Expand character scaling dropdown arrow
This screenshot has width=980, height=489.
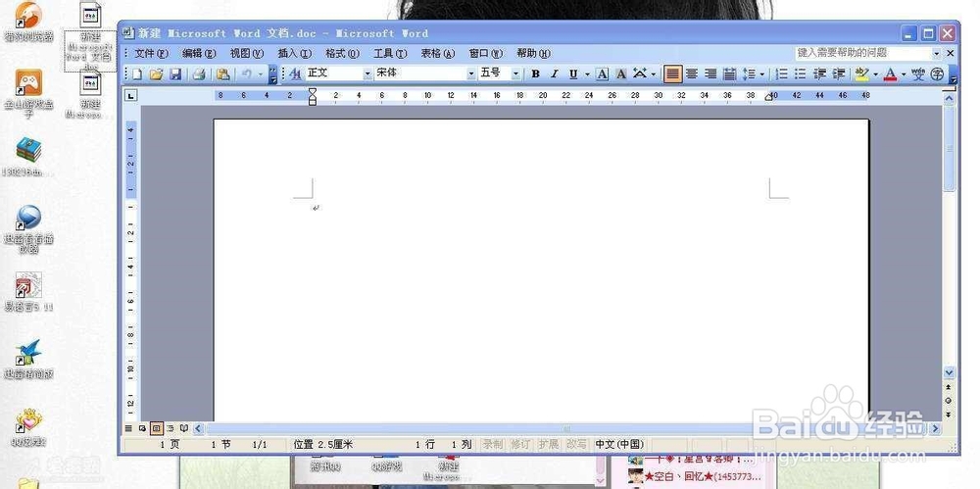coord(654,74)
